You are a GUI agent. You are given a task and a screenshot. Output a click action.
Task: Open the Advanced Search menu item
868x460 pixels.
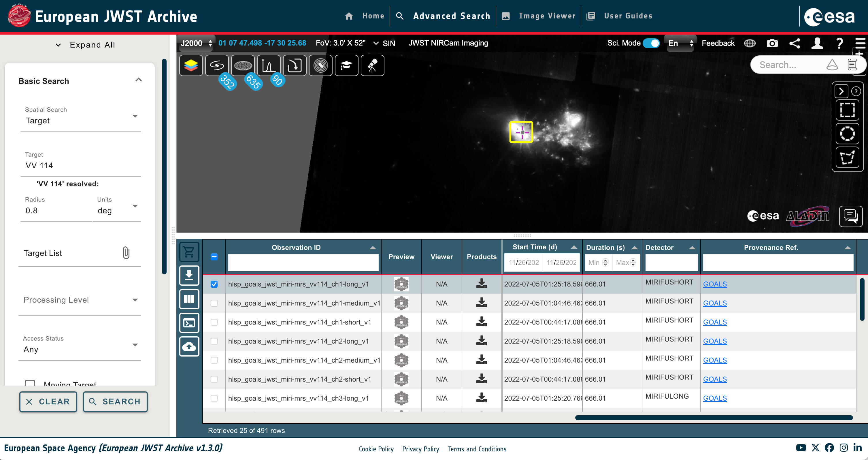coord(451,16)
